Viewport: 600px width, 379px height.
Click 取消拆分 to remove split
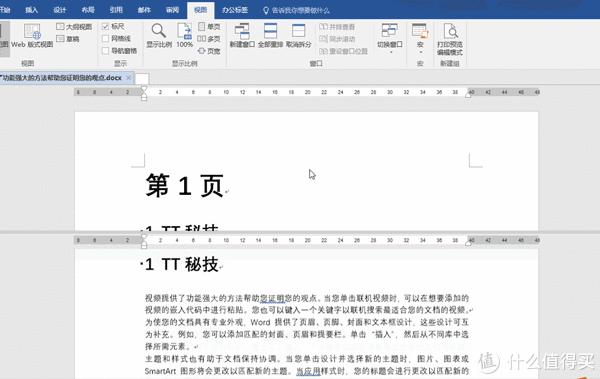pos(298,35)
